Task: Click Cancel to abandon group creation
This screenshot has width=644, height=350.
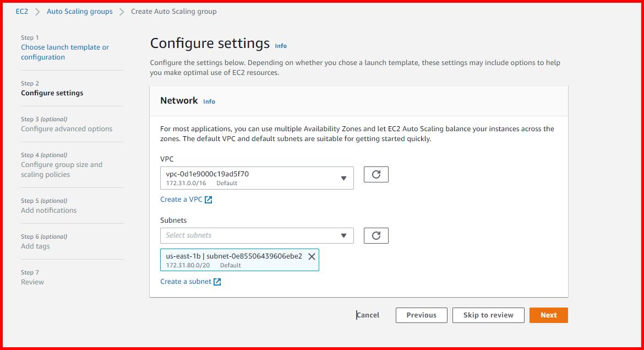Action: [368, 315]
